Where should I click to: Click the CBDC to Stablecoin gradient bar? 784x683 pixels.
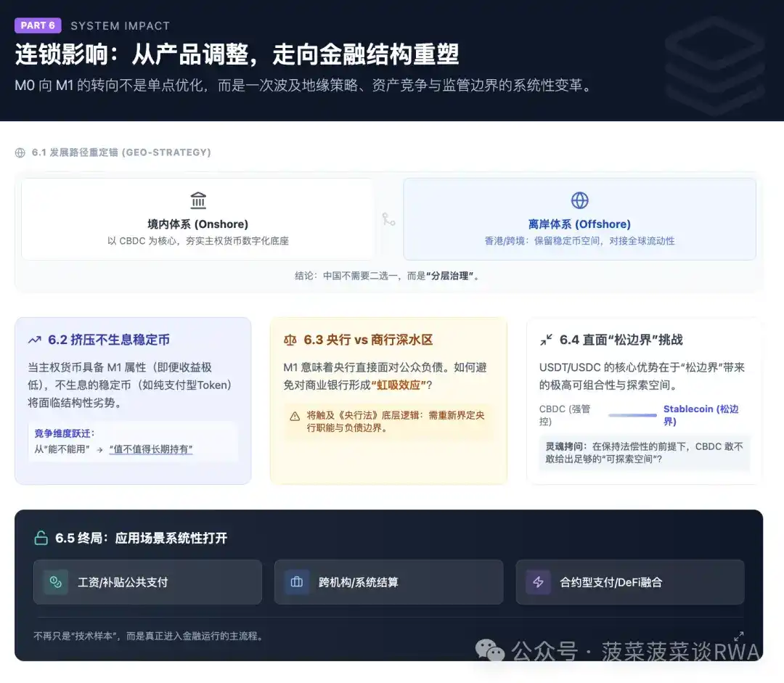coord(632,415)
